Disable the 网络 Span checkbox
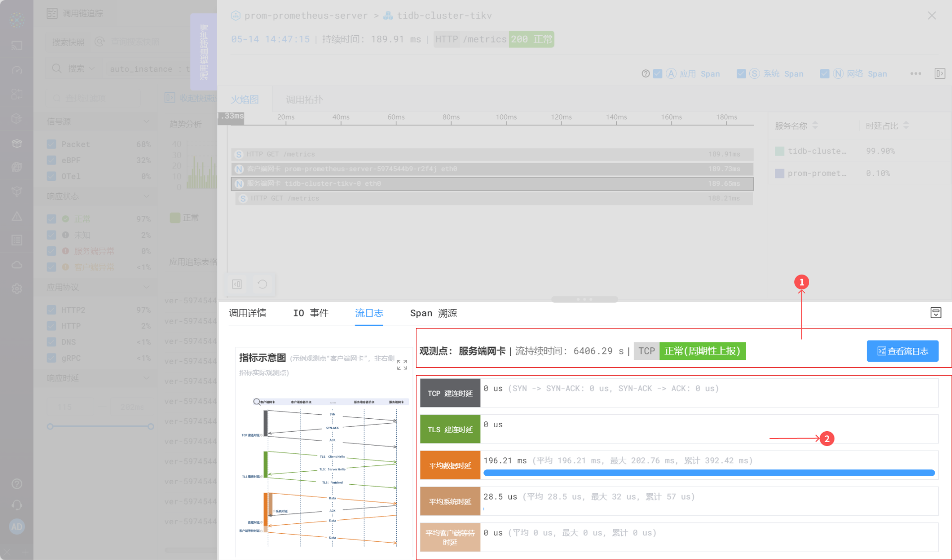This screenshot has height=560, width=952. [x=825, y=74]
